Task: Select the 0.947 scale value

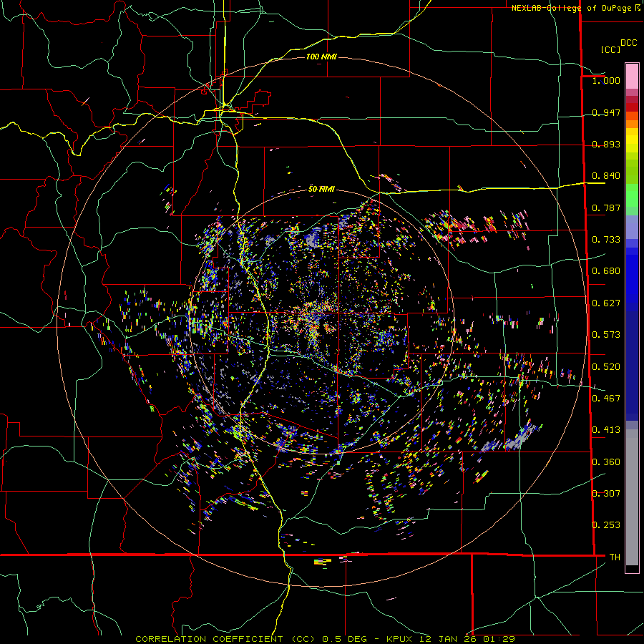Action: (x=606, y=112)
